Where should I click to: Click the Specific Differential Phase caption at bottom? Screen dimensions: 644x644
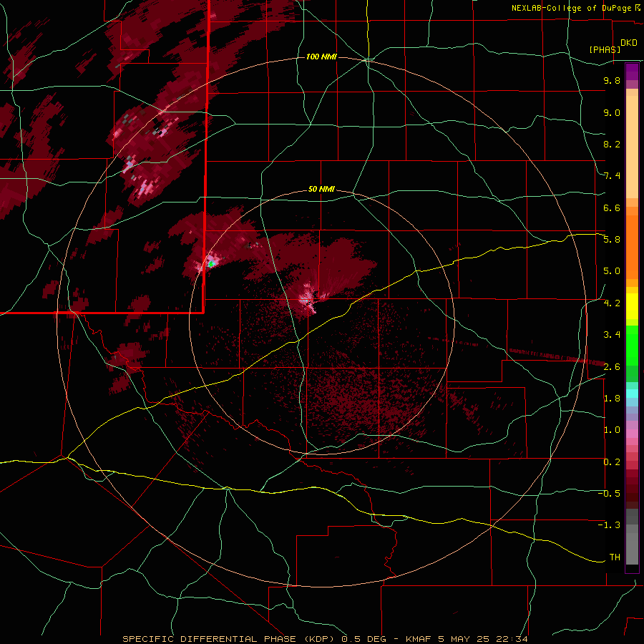326,639
